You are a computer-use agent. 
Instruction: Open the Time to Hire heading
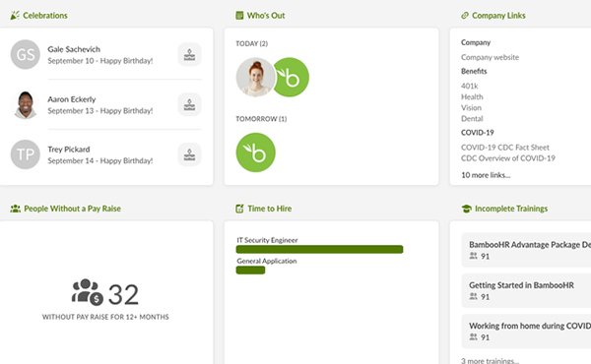pyautogui.click(x=270, y=209)
